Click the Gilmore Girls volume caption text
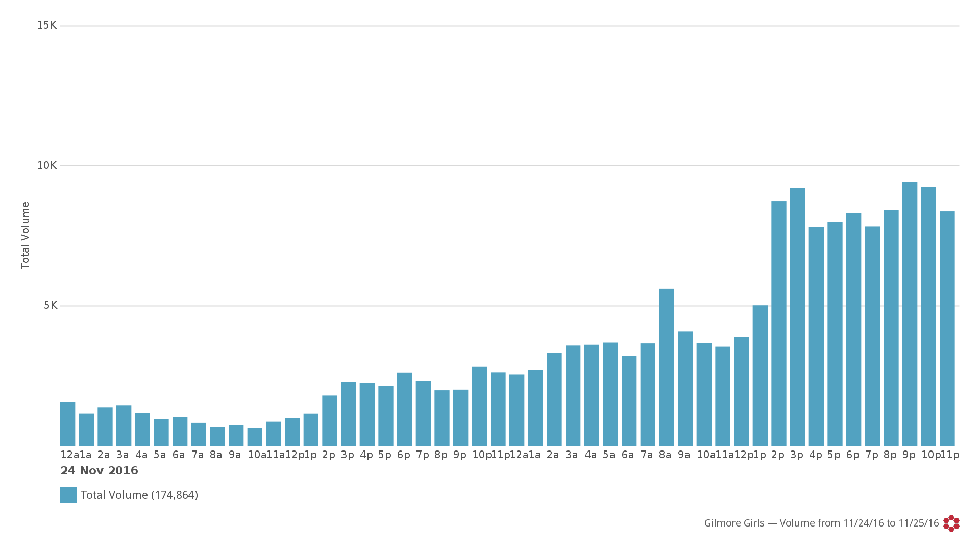 822,523
